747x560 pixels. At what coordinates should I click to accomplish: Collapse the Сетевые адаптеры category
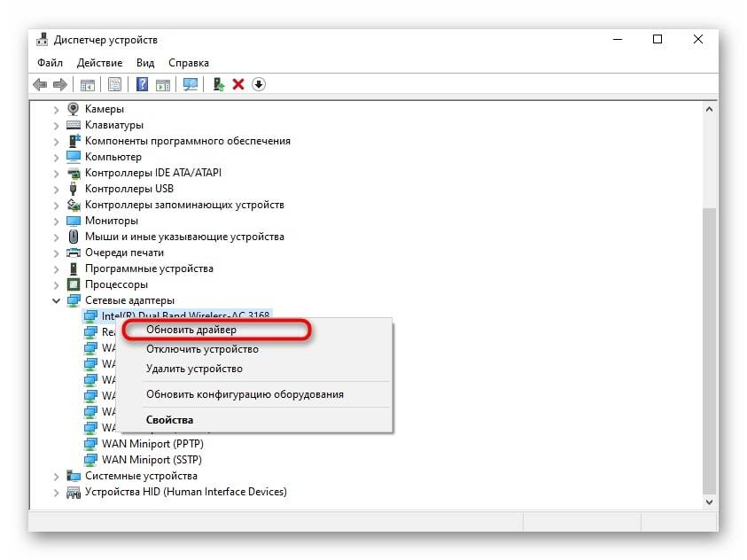[x=57, y=300]
